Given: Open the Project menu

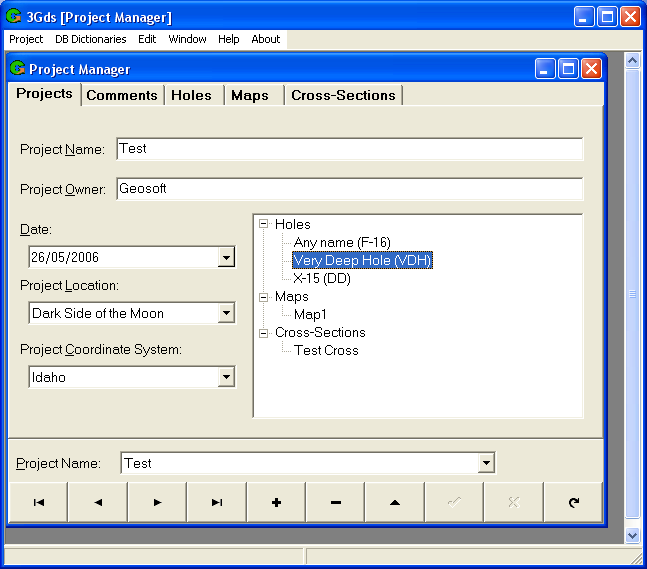Looking at the screenshot, I should pyautogui.click(x=26, y=39).
